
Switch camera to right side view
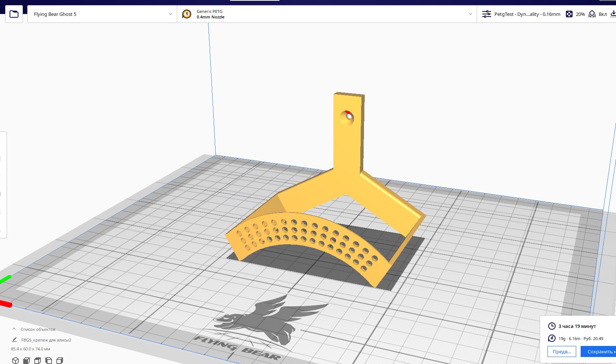tap(60, 360)
